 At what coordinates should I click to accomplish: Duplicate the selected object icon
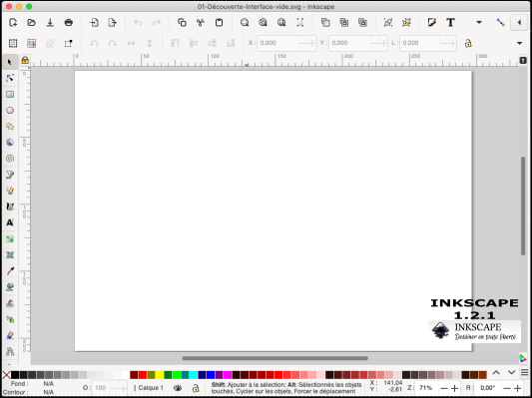[325, 23]
